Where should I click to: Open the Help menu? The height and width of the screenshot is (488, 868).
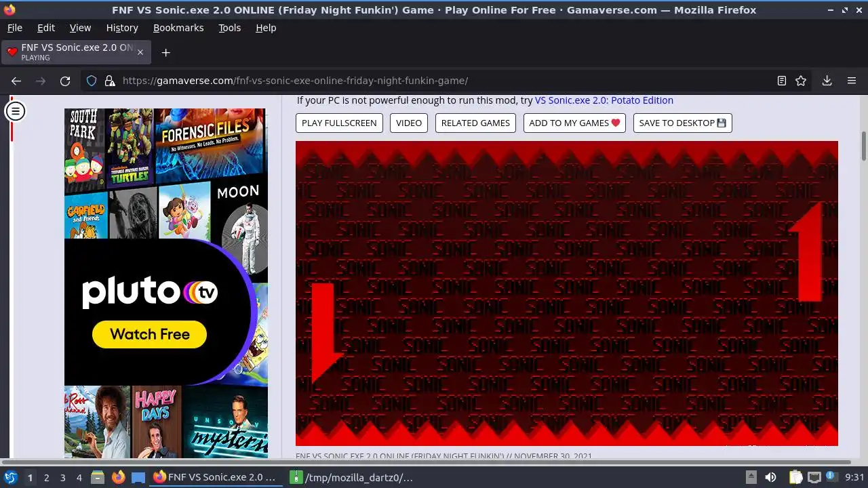(266, 28)
